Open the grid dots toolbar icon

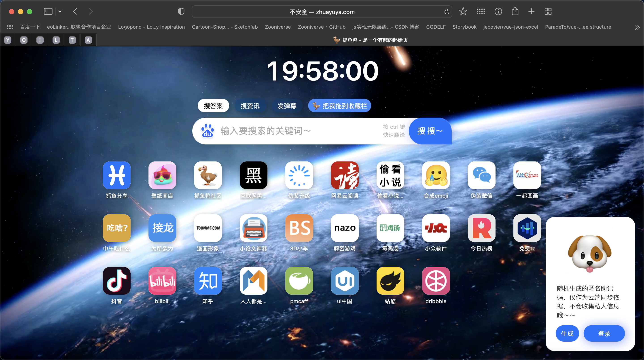coord(481,11)
